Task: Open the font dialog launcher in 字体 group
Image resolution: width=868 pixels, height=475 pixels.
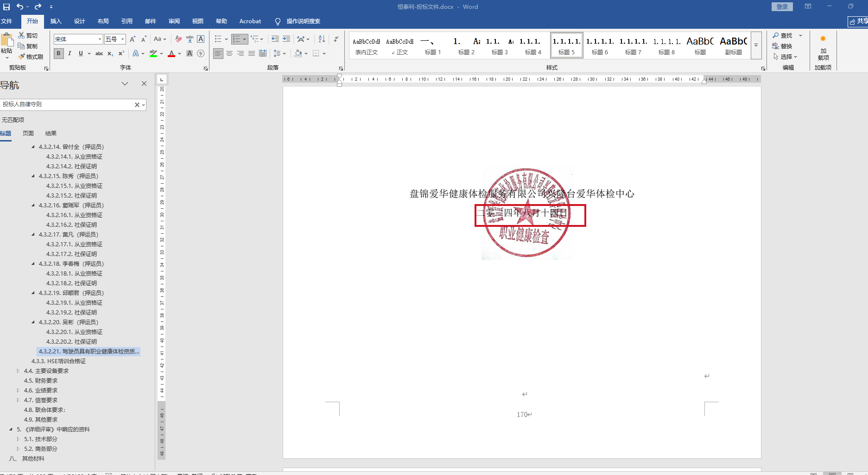Action: pos(206,68)
